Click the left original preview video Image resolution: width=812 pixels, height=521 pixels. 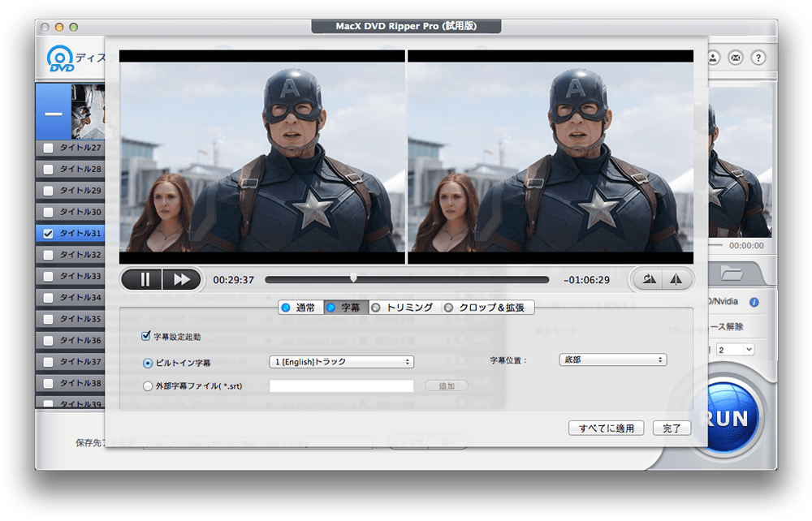click(x=262, y=157)
